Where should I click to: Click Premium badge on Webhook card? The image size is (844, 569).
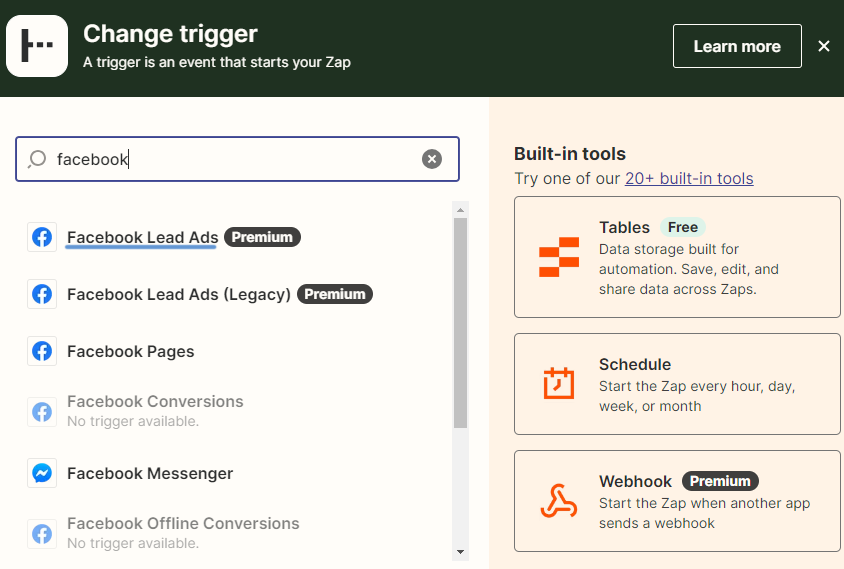[x=720, y=481]
